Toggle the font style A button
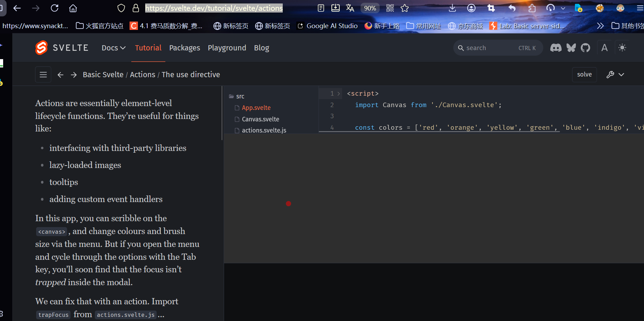Image resolution: width=644 pixels, height=321 pixels. (x=604, y=48)
